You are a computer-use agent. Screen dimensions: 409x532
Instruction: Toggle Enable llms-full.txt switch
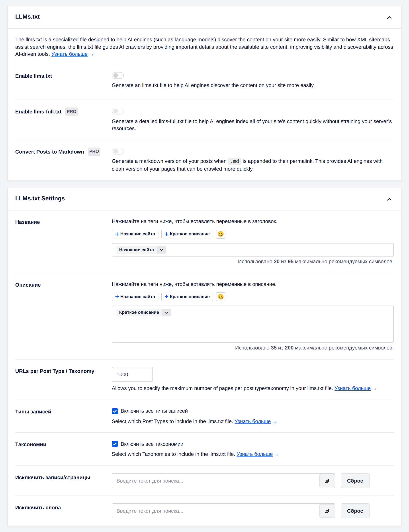[x=118, y=111]
